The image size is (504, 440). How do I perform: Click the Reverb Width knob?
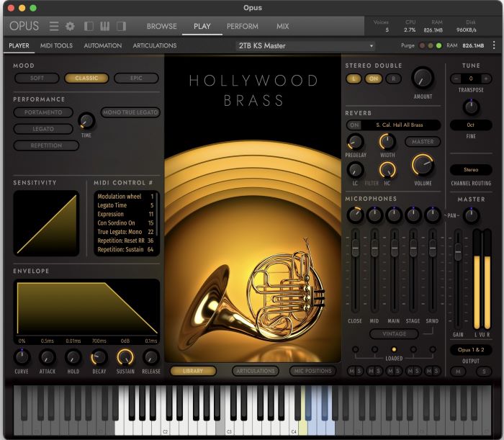pos(387,142)
